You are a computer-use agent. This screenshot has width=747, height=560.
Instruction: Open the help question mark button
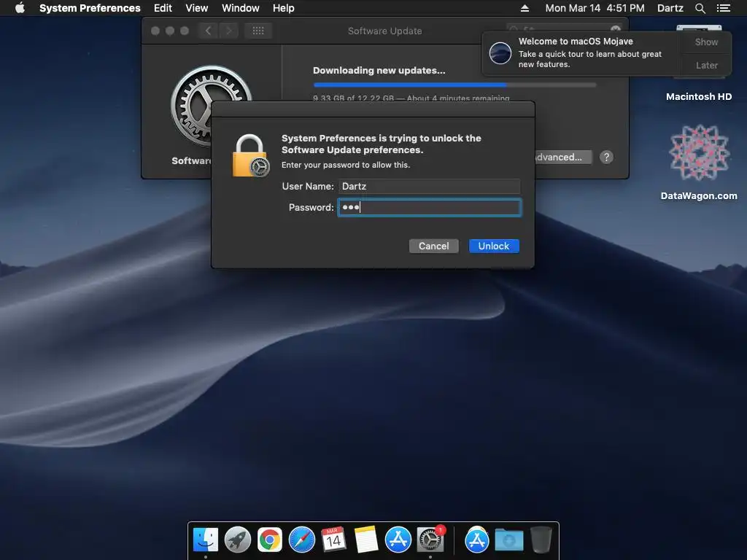[606, 157]
